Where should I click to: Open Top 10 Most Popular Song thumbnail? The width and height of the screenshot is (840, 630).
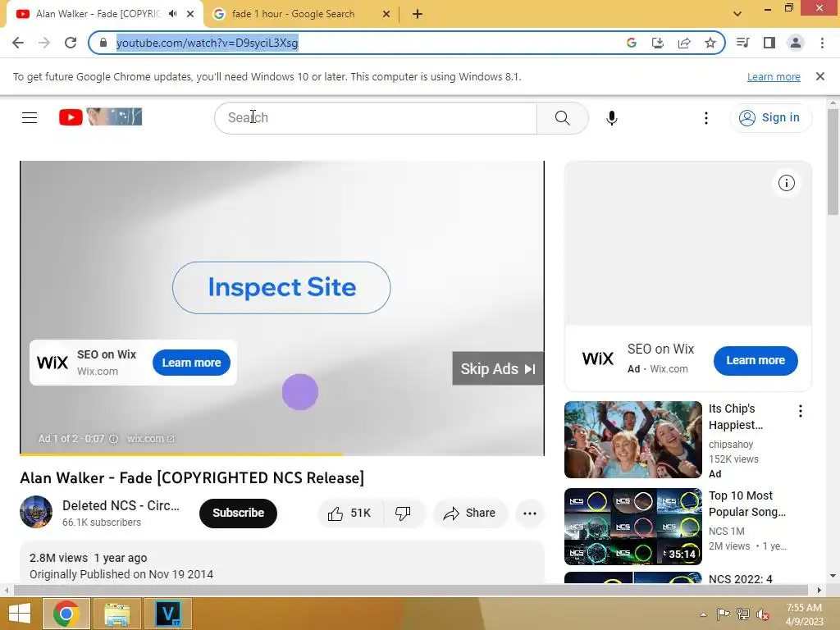632,526
